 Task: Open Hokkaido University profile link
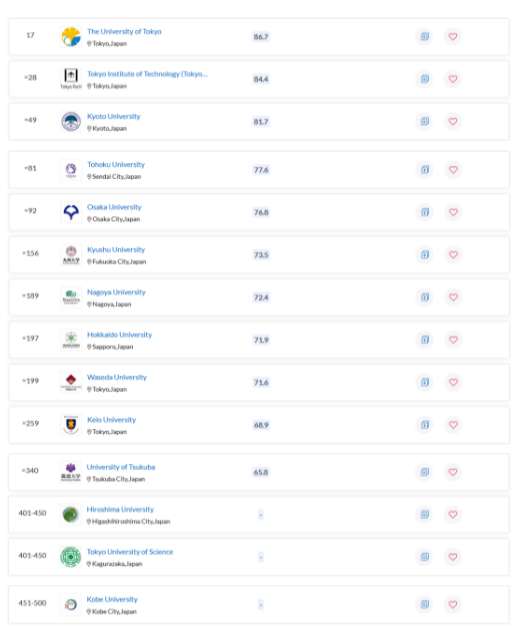click(119, 335)
